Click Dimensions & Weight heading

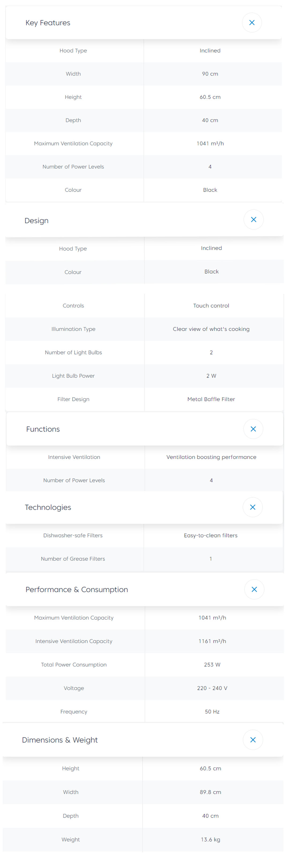coord(60,740)
